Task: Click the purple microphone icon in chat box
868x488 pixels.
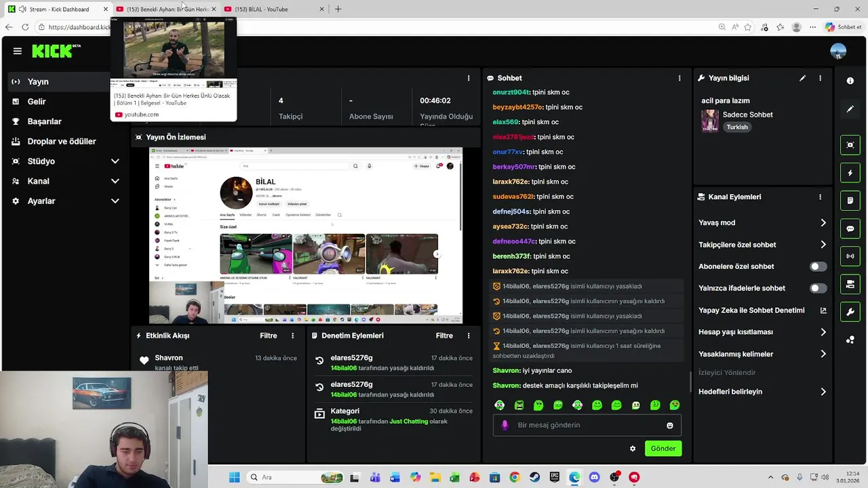Action: pyautogui.click(x=505, y=425)
